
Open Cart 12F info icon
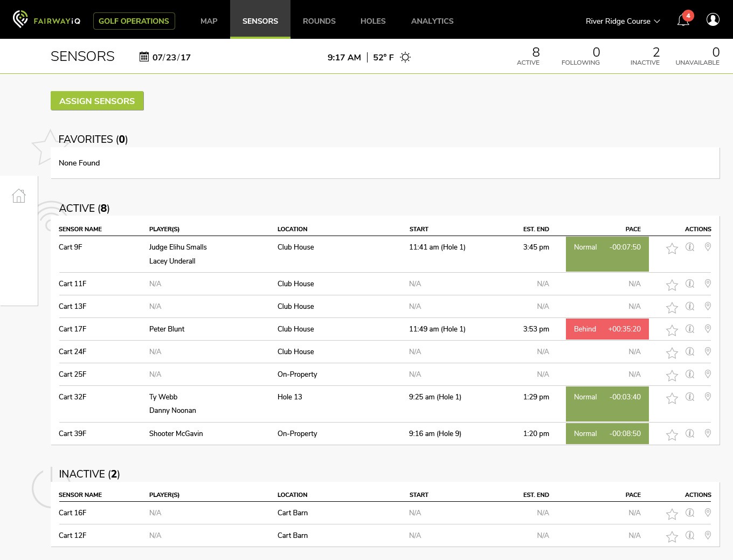click(x=690, y=535)
